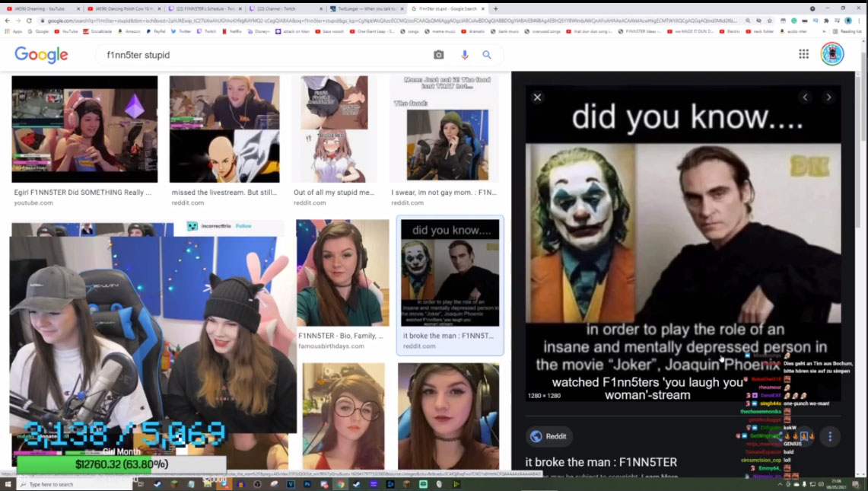Viewport: 868px width, 491px height.
Task: Go back with the browser back arrow
Action: (7, 21)
